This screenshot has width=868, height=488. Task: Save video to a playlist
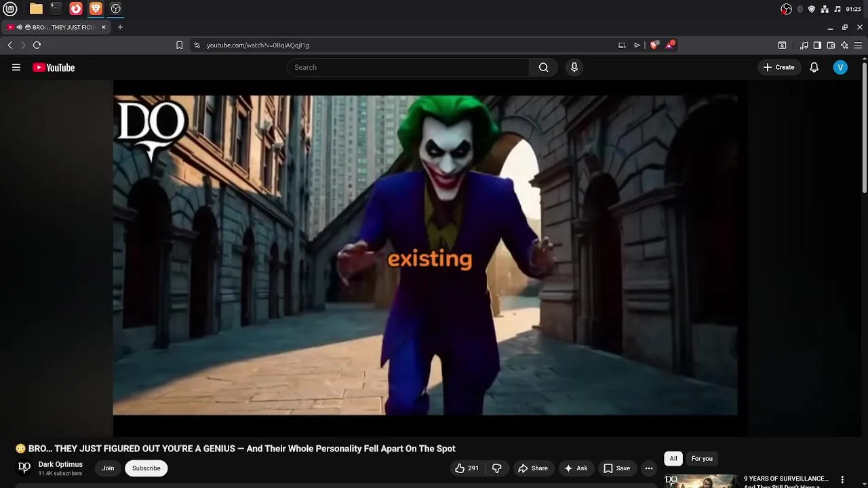click(x=617, y=468)
